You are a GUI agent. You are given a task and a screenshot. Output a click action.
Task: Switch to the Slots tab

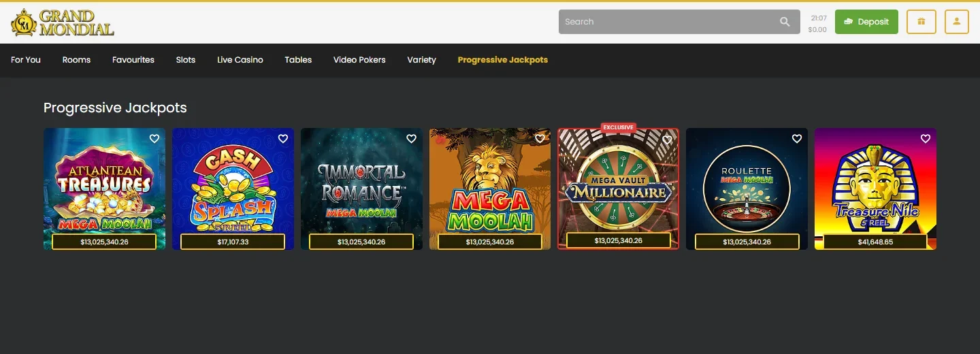186,60
